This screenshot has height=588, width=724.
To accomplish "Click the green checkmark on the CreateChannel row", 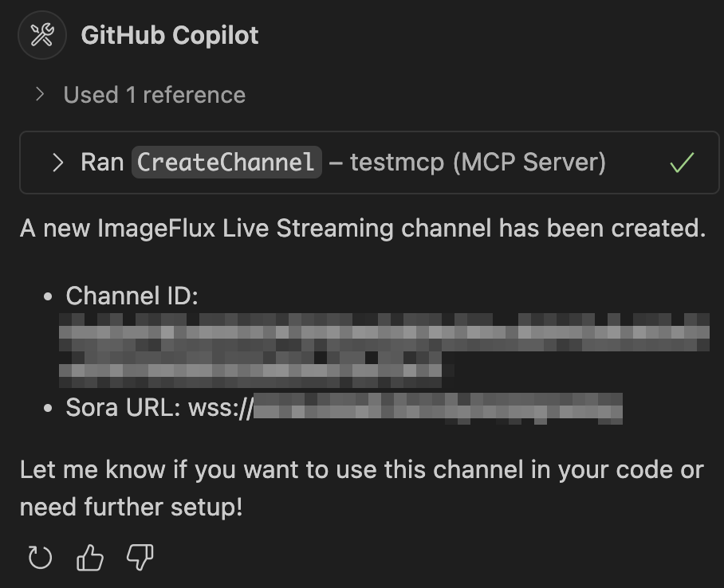I will click(x=682, y=163).
